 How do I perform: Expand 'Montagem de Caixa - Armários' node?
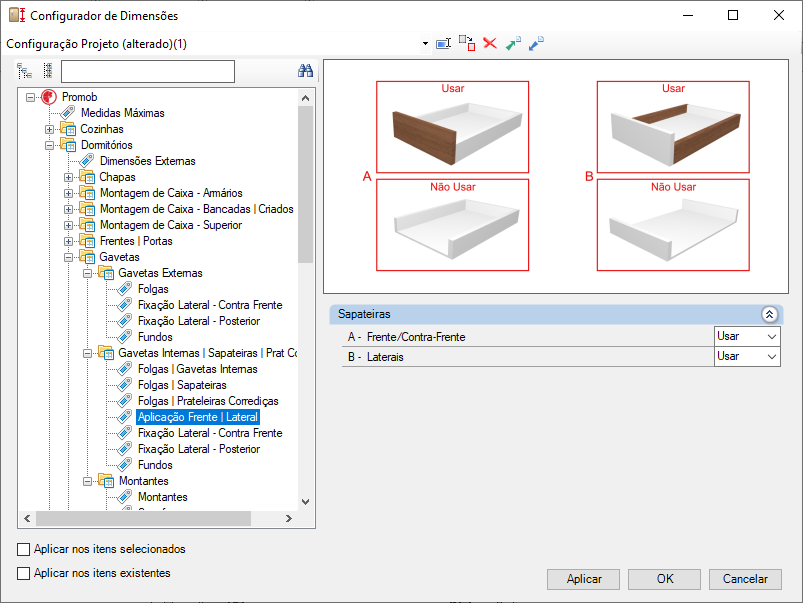pos(69,193)
